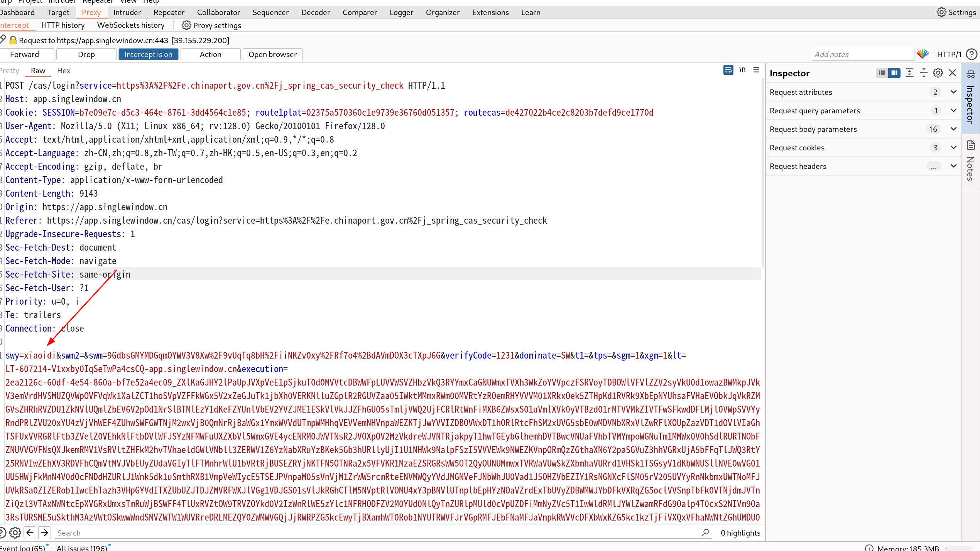Viewport: 980px width, 551px height.
Task: Click the help question mark icon
Action: tap(972, 54)
